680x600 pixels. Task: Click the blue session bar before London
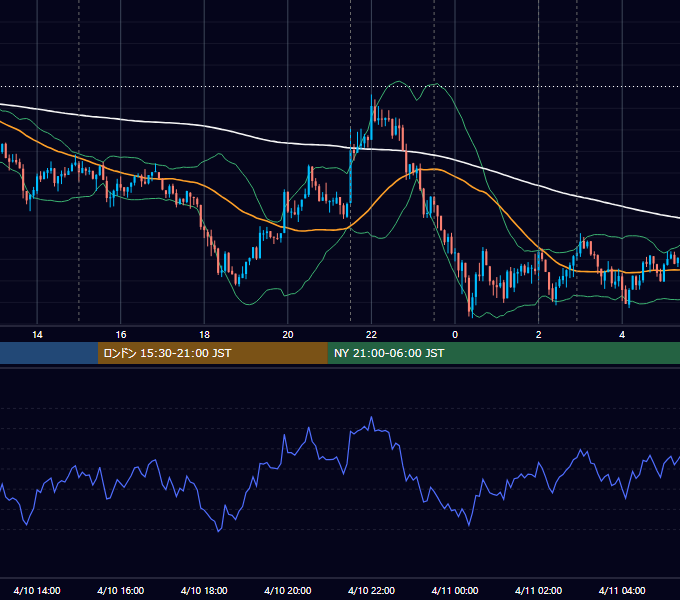[49, 353]
